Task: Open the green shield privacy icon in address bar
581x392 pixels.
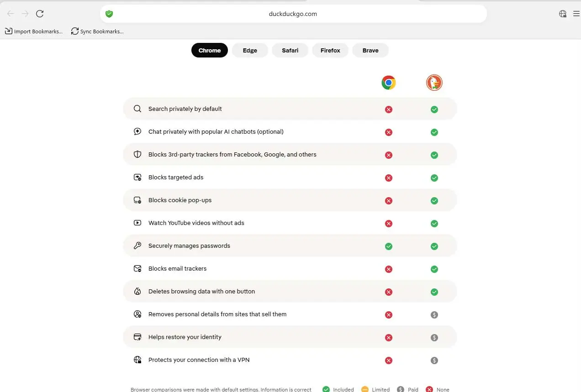Action: (109, 14)
